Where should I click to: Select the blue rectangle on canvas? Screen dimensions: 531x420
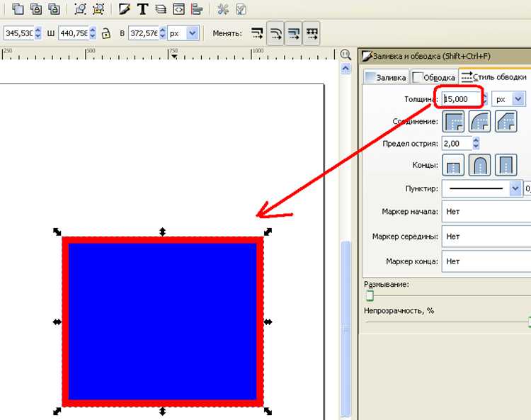click(163, 322)
